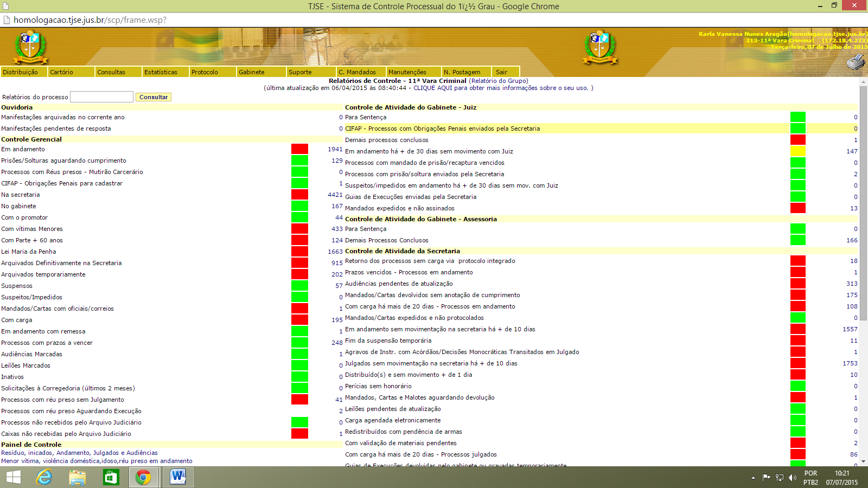Open the Estatísticas menu
The image size is (868, 488).
pyautogui.click(x=161, y=72)
